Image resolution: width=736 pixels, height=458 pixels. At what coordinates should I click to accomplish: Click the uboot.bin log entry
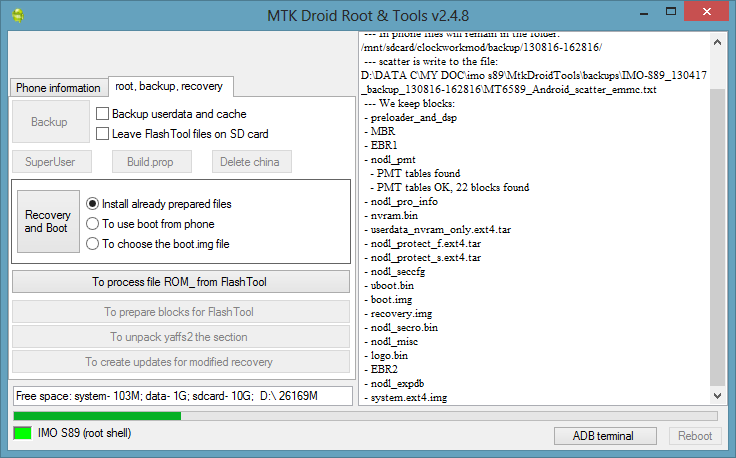[389, 285]
